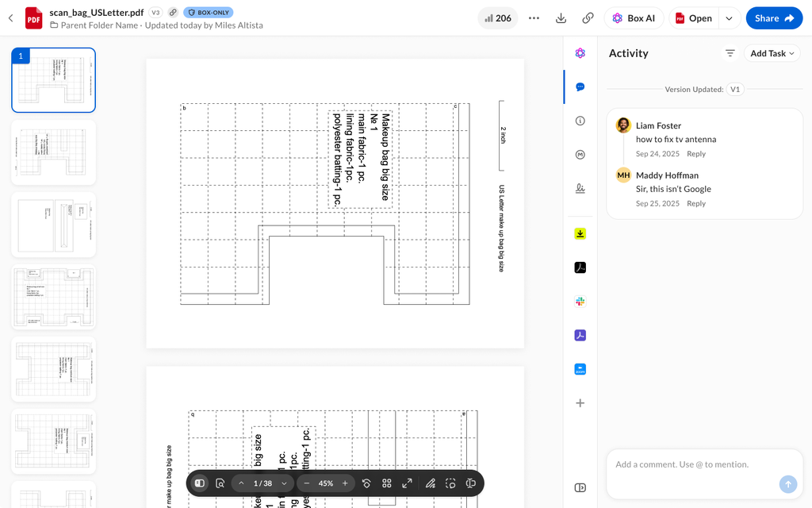812x508 pixels.
Task: Open the black Adobe Acrobat integration
Action: [x=580, y=267]
